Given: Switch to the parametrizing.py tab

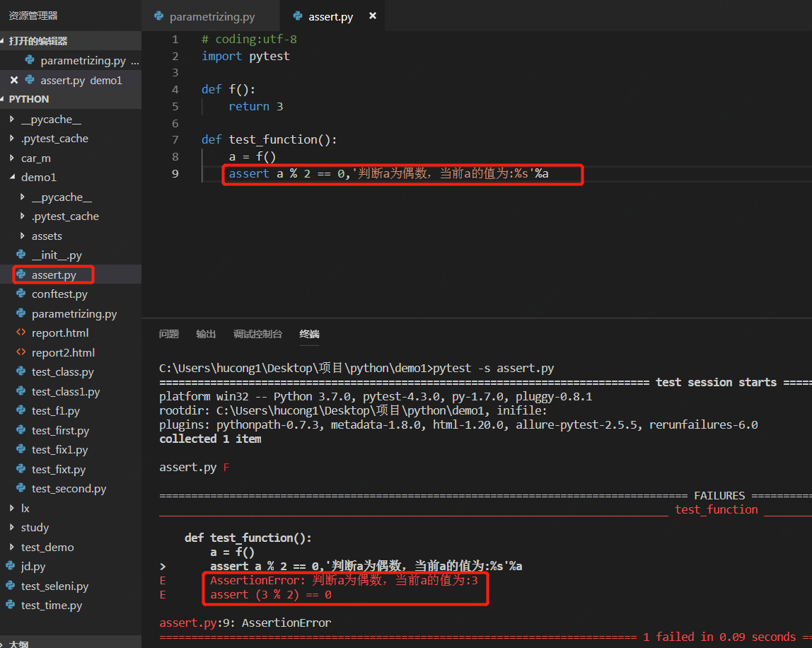Looking at the screenshot, I should [211, 16].
